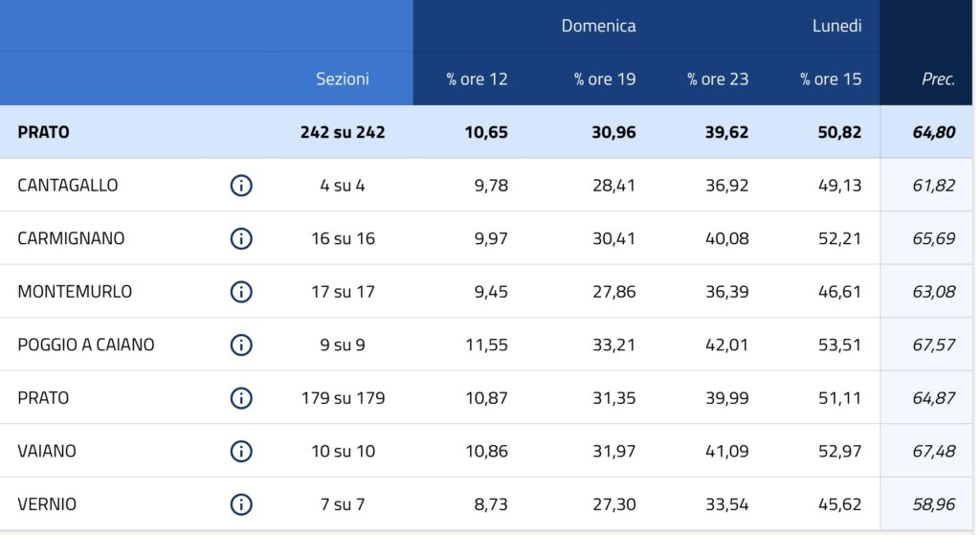Click the Domenica header group
980x535 pixels.
pos(598,26)
